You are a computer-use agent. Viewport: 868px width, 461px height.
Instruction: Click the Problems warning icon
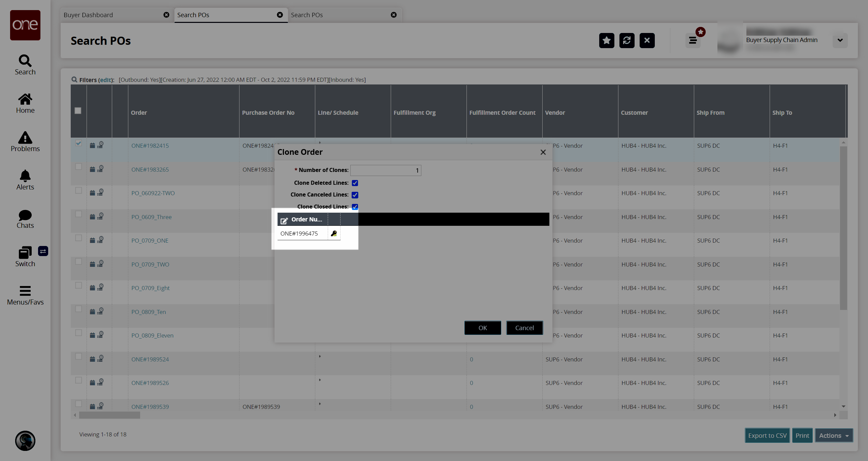pos(25,141)
